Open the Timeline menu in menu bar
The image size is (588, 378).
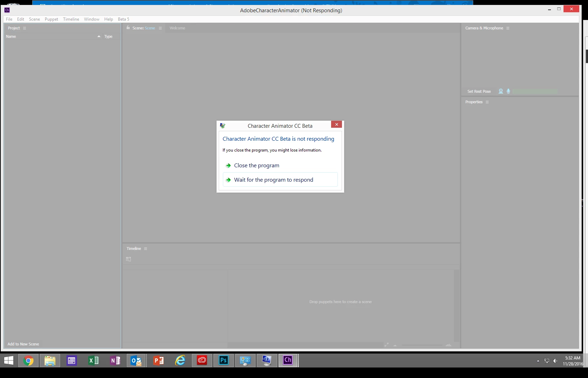[71, 19]
